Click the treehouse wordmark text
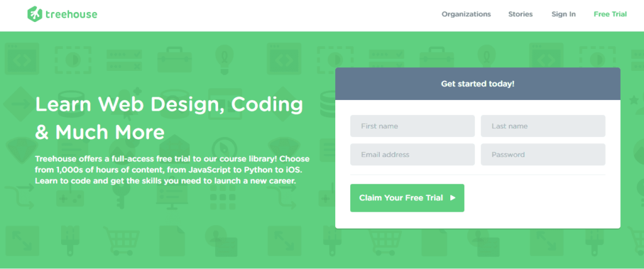Screen dimensions: 644x269 click(x=72, y=15)
